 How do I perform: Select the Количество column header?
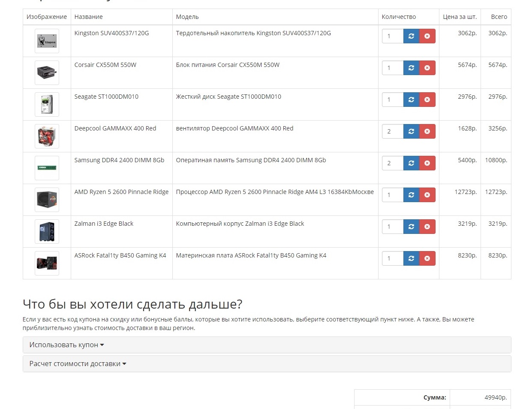click(399, 17)
